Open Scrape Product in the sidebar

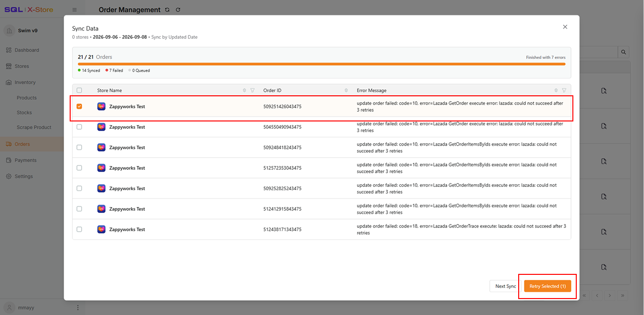[34, 127]
